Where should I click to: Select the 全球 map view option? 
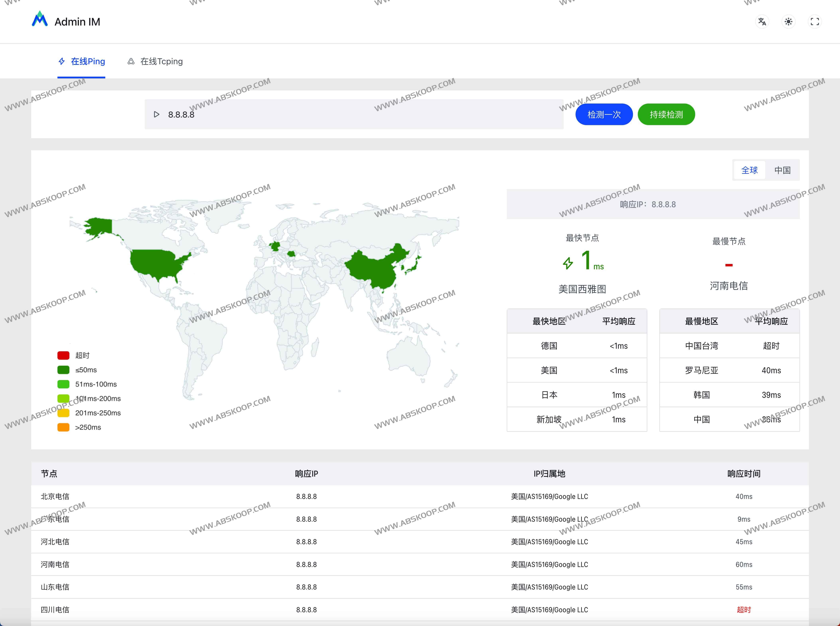point(749,170)
